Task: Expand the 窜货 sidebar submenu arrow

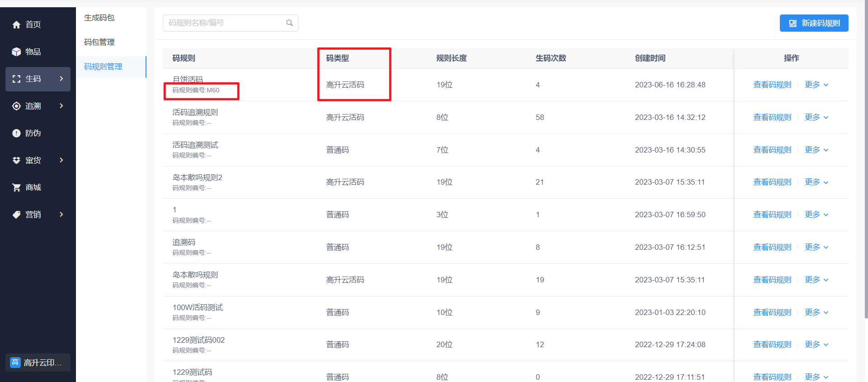Action: 61,160
